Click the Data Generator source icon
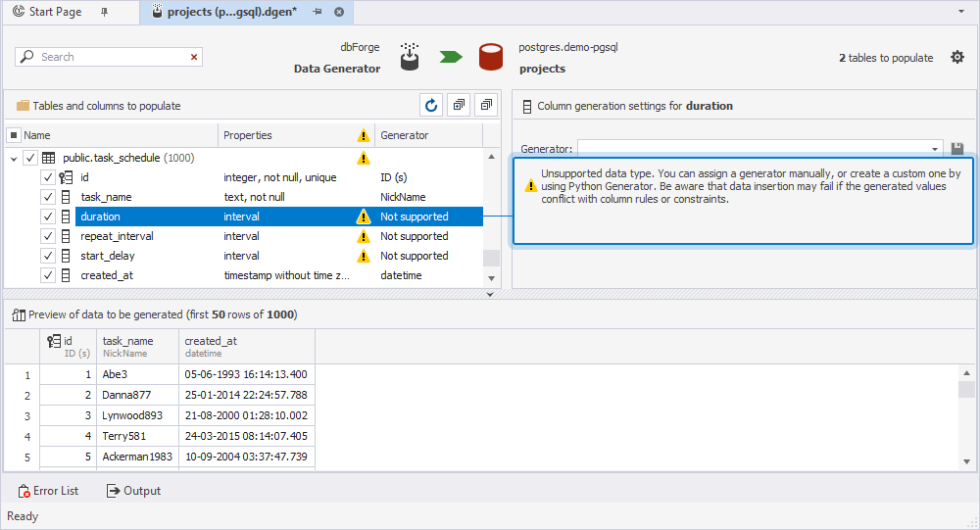This screenshot has width=980, height=530. coord(410,57)
